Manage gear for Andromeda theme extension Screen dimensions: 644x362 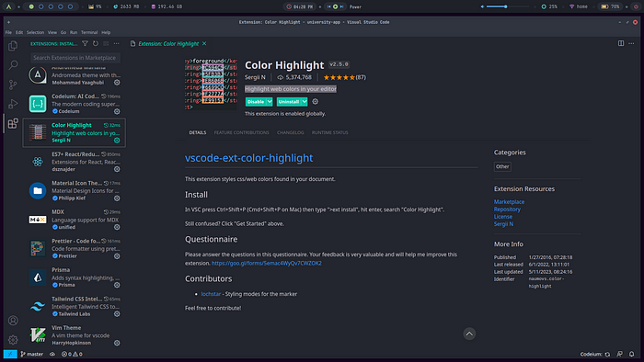click(x=117, y=83)
